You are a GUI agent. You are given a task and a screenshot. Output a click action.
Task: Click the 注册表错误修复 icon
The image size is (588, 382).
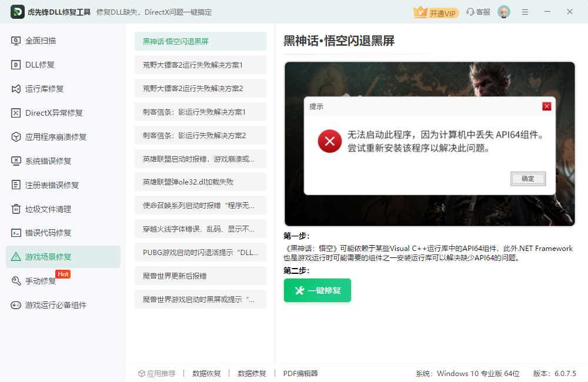(x=16, y=185)
